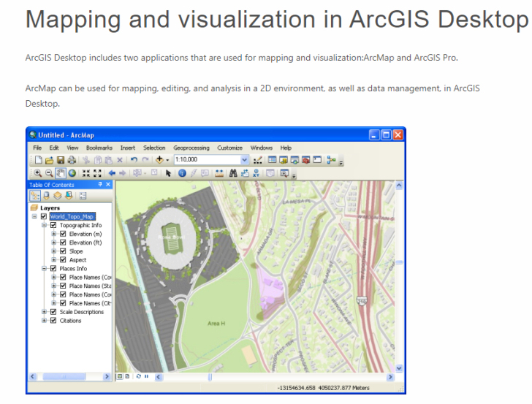Open the Find binoculars tool
The width and height of the screenshot is (532, 404).
233,173
